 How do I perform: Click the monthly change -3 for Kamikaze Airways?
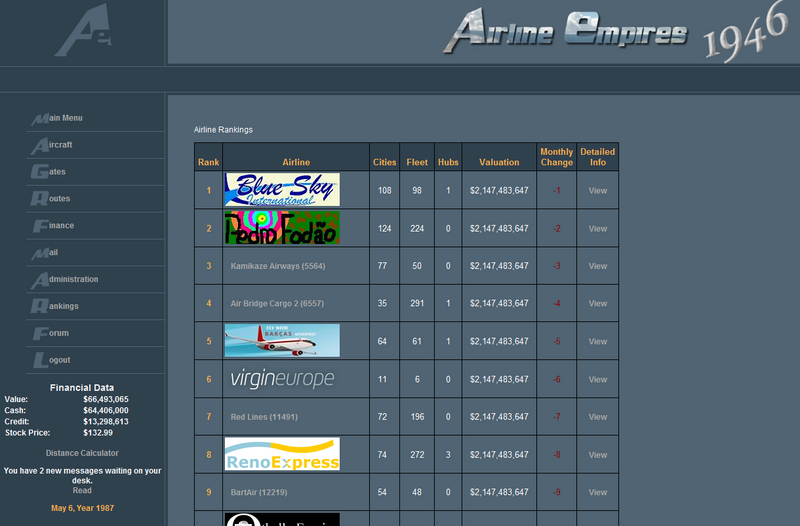click(x=557, y=266)
